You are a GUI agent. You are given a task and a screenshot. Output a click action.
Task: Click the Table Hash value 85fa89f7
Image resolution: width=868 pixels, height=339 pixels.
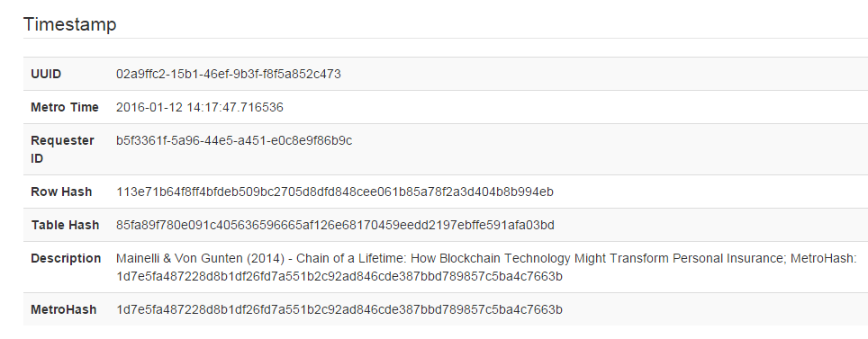(x=336, y=225)
